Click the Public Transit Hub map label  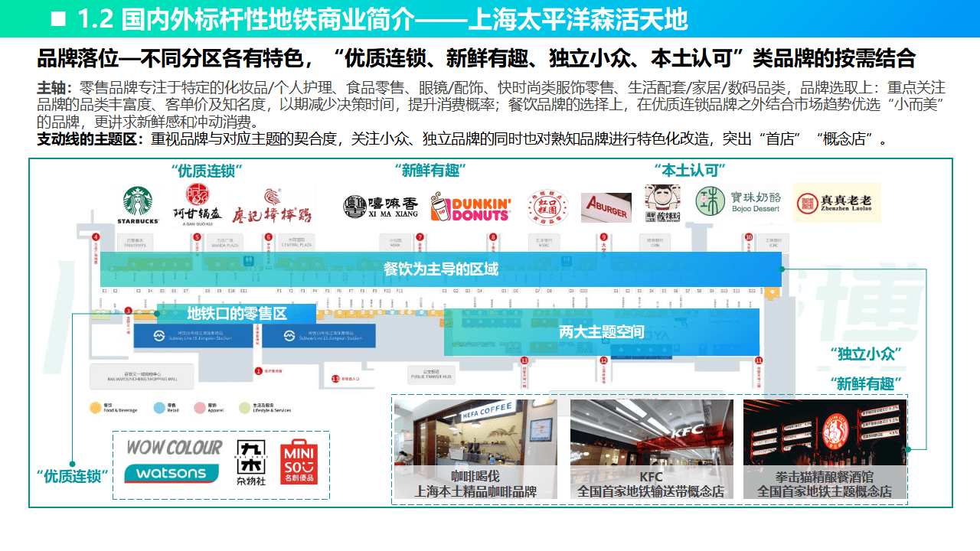coord(432,377)
